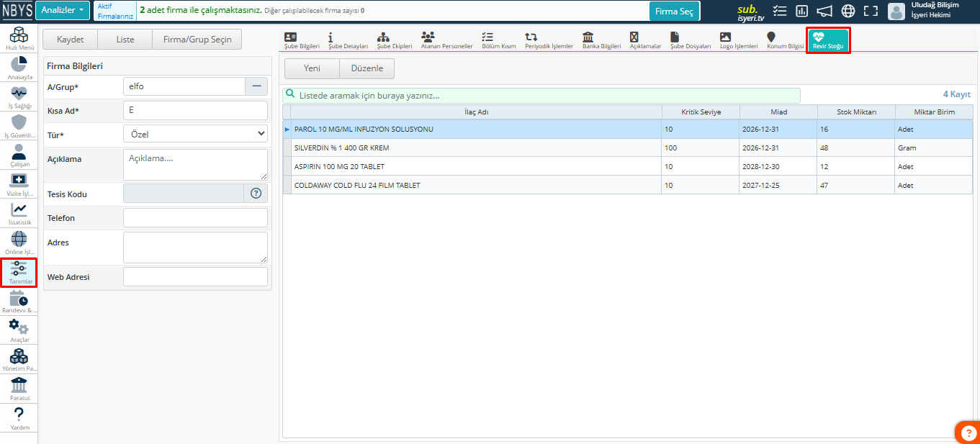
Task: Switch to Şube Dosyaları tab
Action: (x=691, y=40)
